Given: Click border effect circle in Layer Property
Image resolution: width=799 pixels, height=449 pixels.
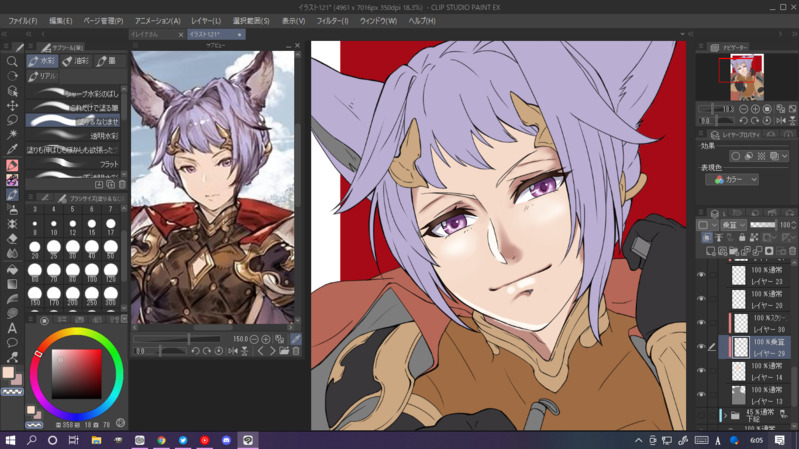Looking at the screenshot, I should click(x=735, y=156).
